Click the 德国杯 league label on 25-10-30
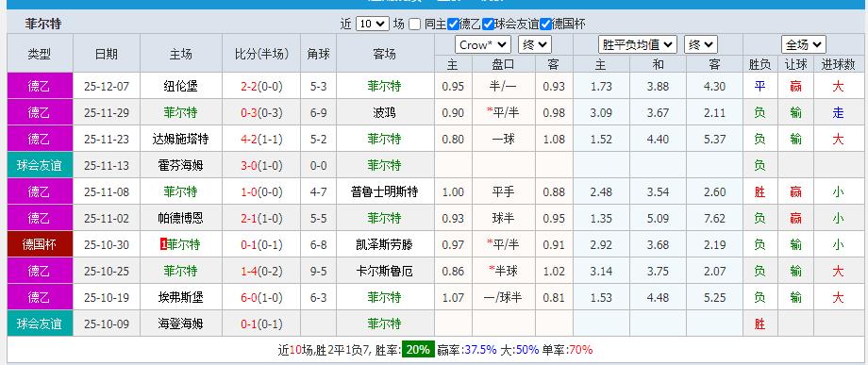Viewport: 868px width, 365px height. point(40,244)
